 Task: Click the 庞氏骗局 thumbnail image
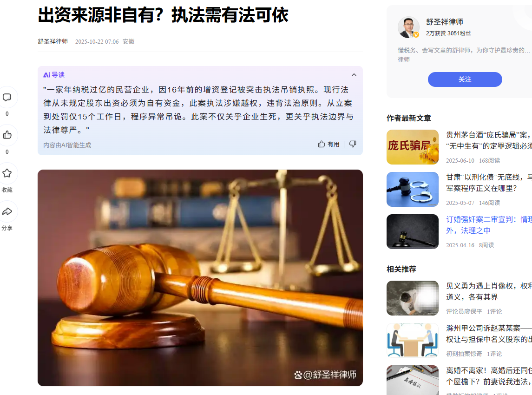click(413, 147)
